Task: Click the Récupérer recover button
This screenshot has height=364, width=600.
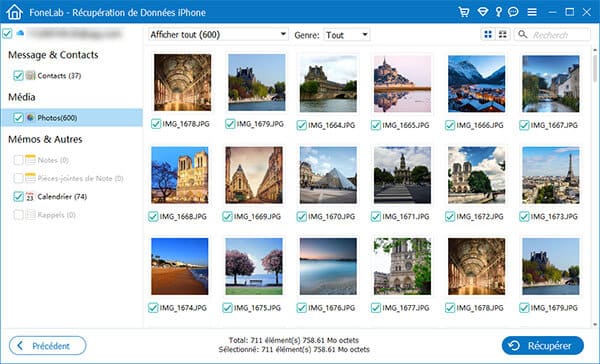Action: [543, 346]
